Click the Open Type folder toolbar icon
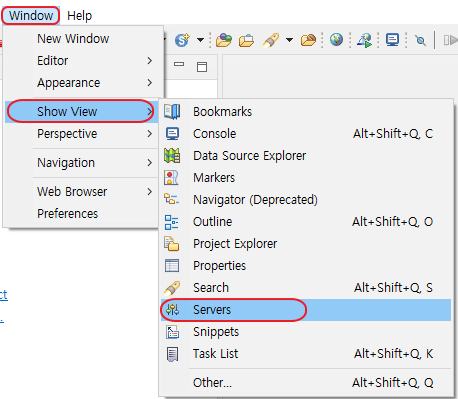The height and width of the screenshot is (399, 458). [x=224, y=40]
